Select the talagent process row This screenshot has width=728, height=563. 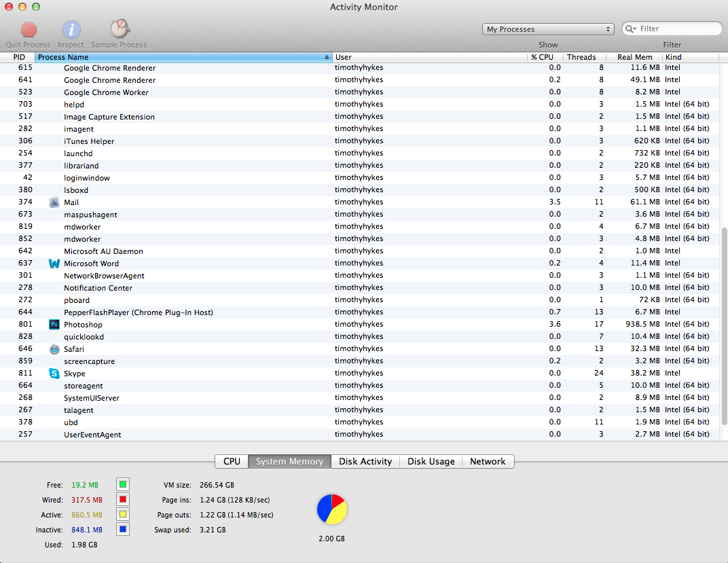tap(360, 410)
